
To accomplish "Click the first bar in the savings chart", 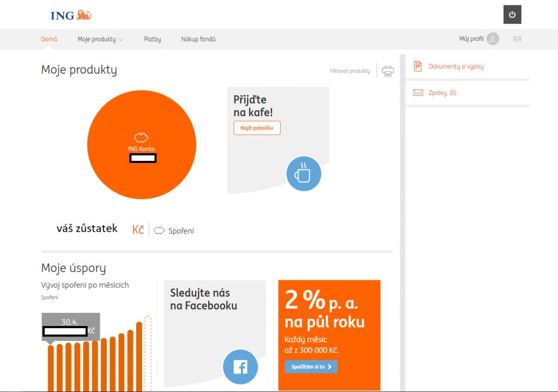I will 51,368.
